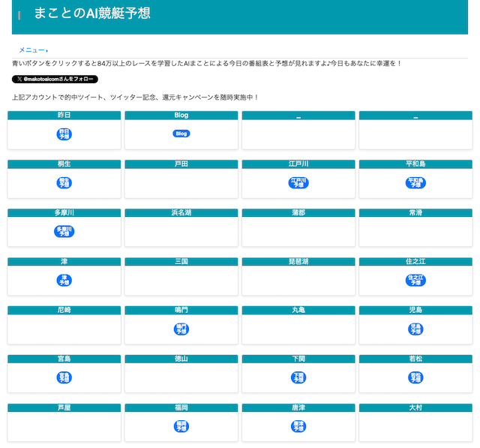Click the 大村 card header
The image size is (480, 448).
click(415, 407)
